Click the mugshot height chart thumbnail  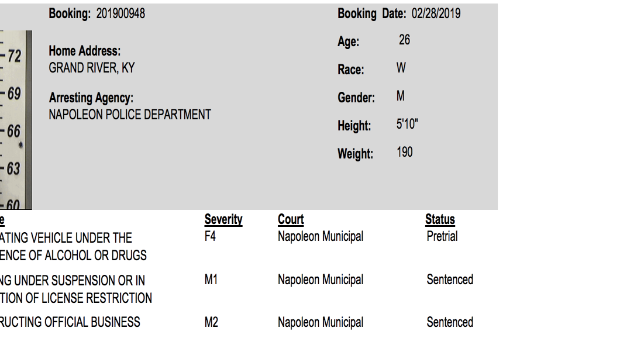[x=16, y=120]
